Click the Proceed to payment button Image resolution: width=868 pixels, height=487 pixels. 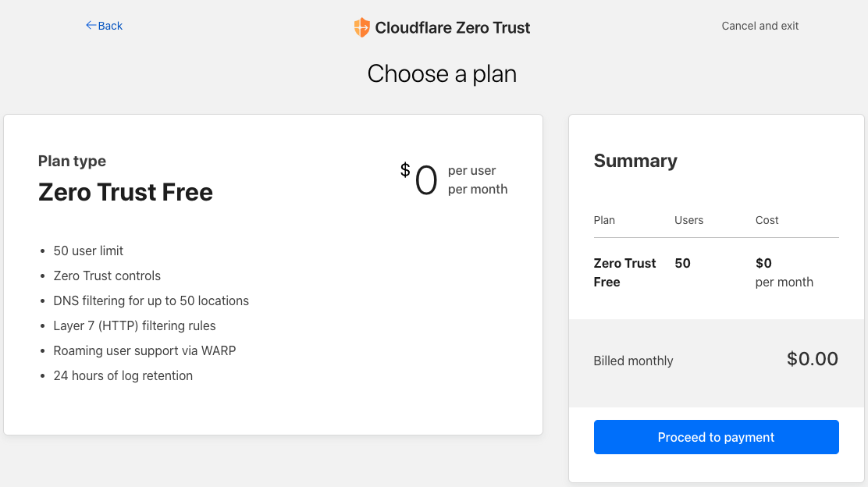point(716,437)
